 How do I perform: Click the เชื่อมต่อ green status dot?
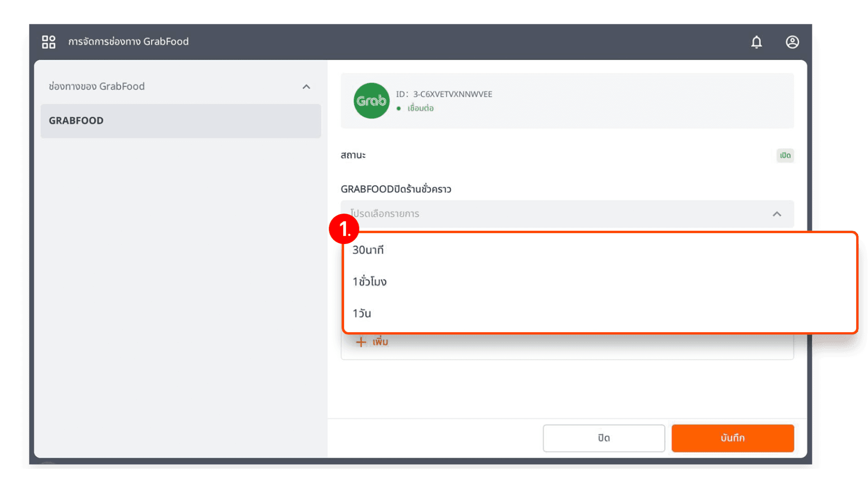[398, 108]
